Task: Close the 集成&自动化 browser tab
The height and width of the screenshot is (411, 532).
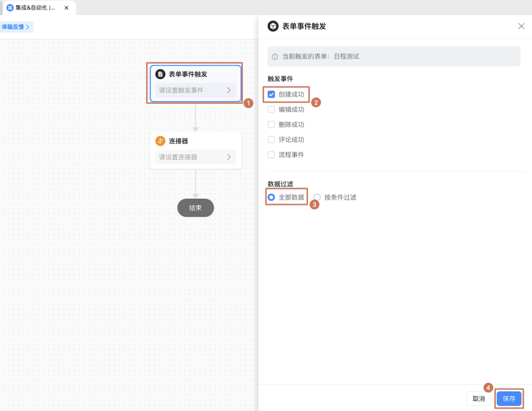Action: [x=66, y=7]
